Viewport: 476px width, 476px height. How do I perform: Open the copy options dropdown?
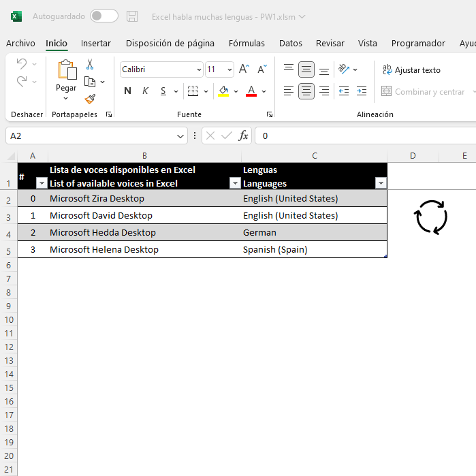tap(103, 82)
